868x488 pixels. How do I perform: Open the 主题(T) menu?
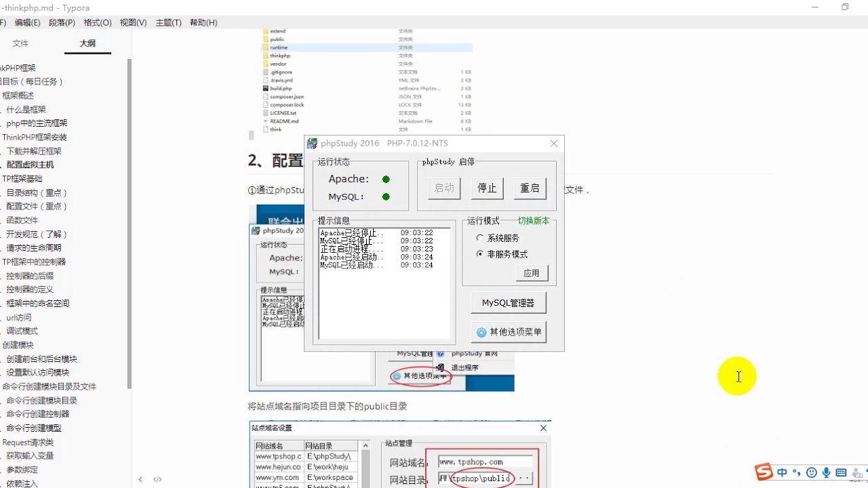[x=168, y=22]
